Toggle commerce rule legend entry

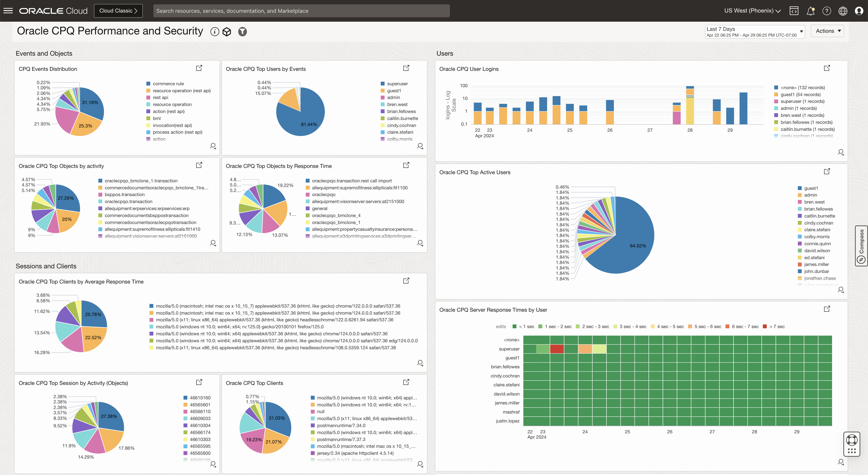pos(168,84)
